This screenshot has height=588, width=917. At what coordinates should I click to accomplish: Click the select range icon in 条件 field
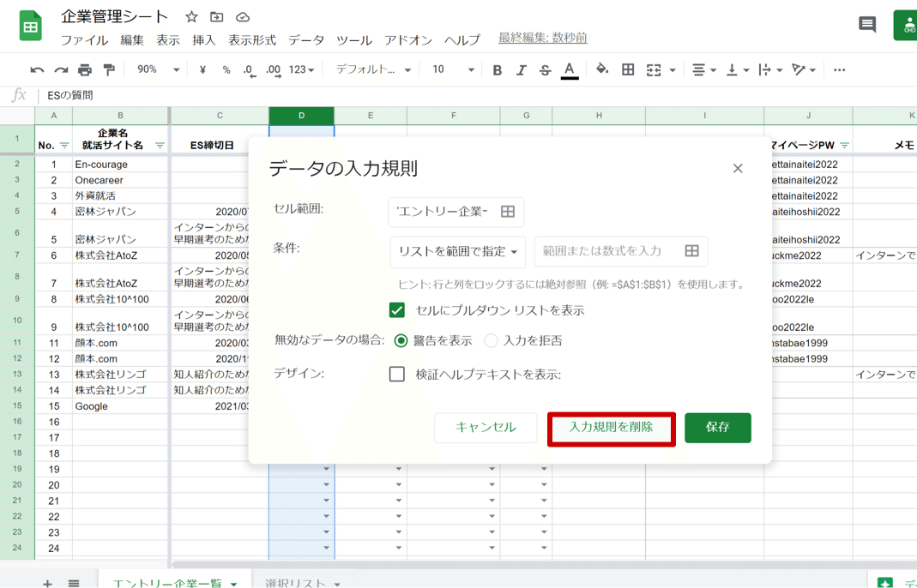692,251
